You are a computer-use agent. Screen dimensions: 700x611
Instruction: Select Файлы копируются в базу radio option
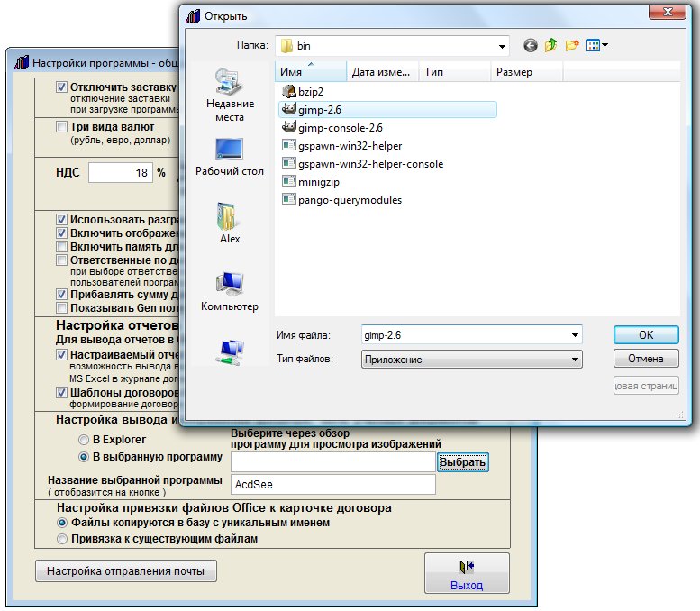[62, 523]
